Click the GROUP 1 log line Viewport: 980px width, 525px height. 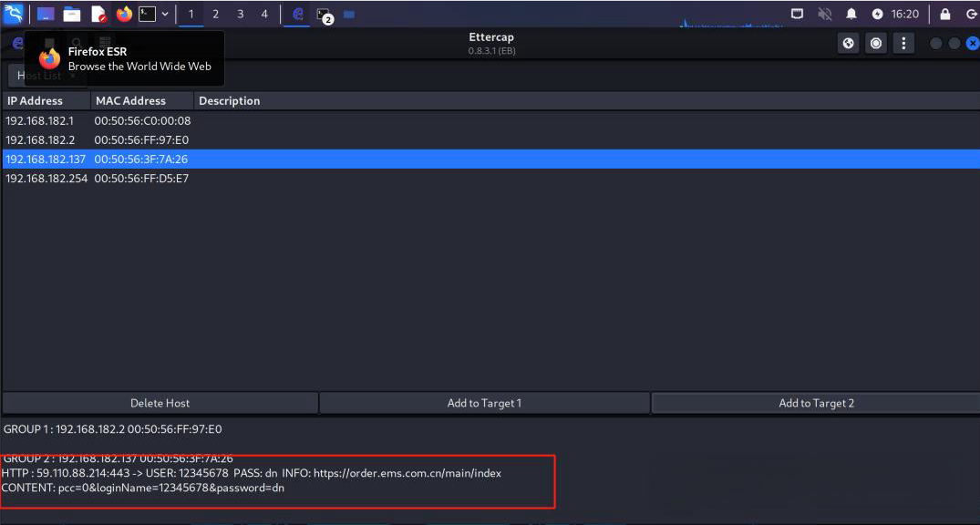[x=112, y=429]
